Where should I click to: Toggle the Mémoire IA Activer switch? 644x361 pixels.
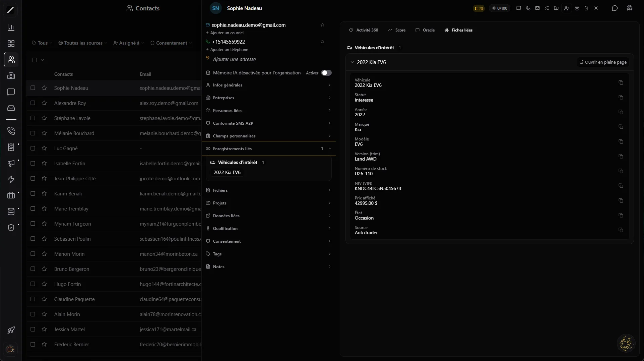[x=326, y=73]
